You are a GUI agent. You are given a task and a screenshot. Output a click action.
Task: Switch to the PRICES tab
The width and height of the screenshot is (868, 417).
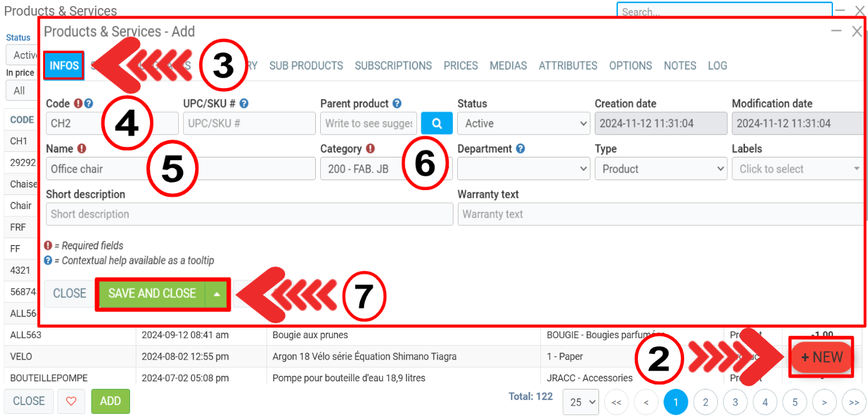point(460,66)
